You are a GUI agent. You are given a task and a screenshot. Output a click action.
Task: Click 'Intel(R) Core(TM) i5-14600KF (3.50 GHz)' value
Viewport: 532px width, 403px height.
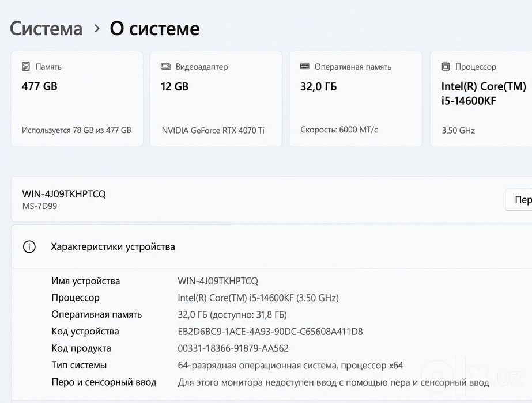(258, 298)
